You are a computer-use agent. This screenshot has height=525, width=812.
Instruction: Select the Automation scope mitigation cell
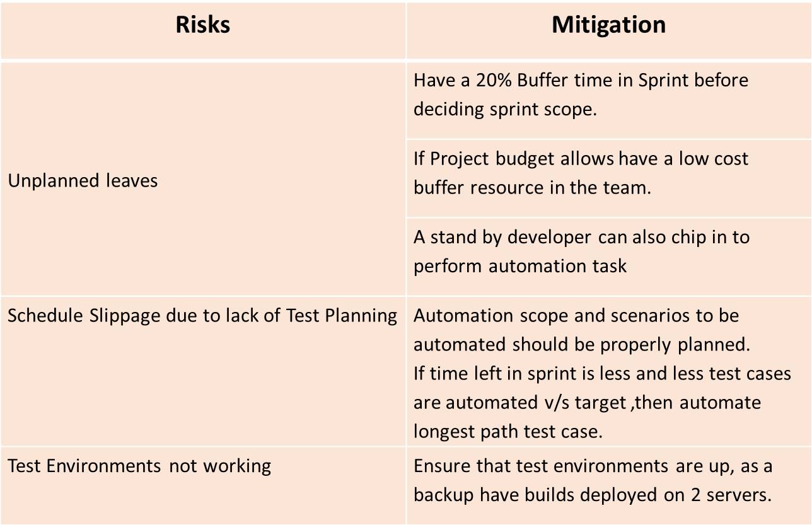pyautogui.click(x=609, y=371)
